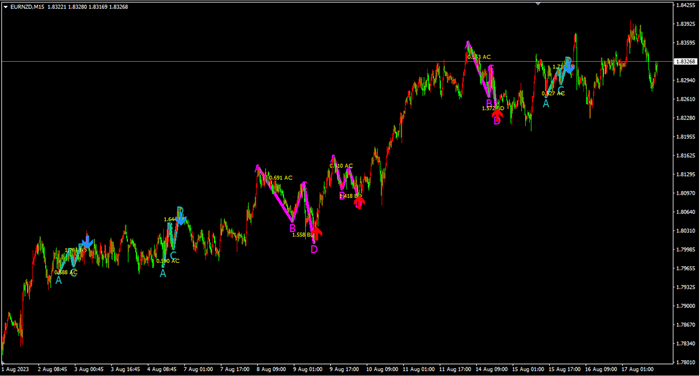The height and width of the screenshot is (376, 700).
Task: Select the red up arrow dated 9 Aug 17:00
Action: tap(359, 202)
